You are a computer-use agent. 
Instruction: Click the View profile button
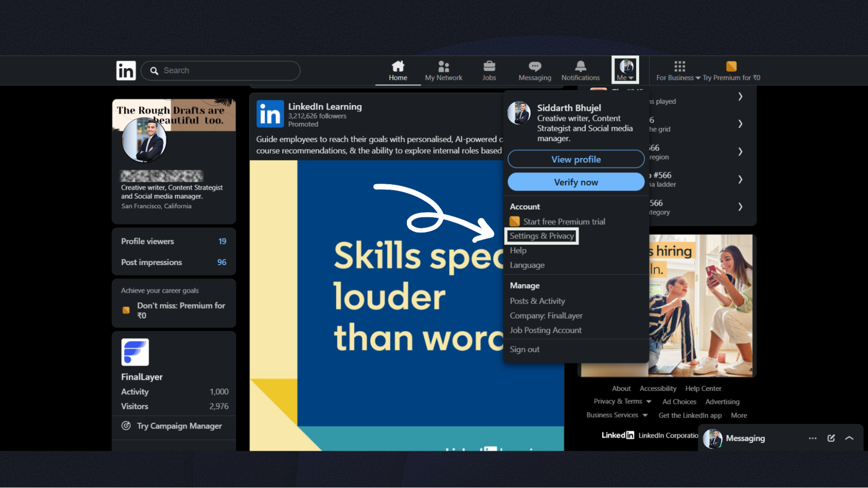click(x=576, y=159)
